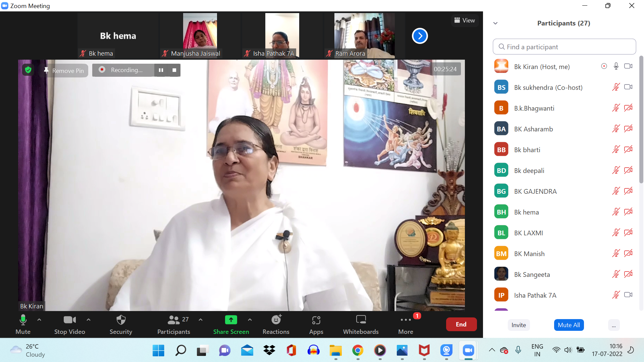Select BK Manish in participants list
The image size is (644, 362).
[564, 254]
